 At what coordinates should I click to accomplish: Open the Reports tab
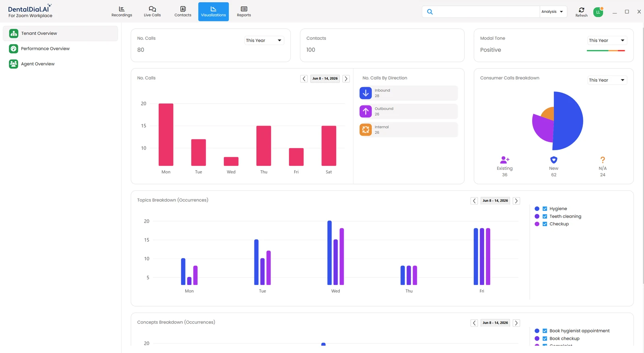[244, 12]
